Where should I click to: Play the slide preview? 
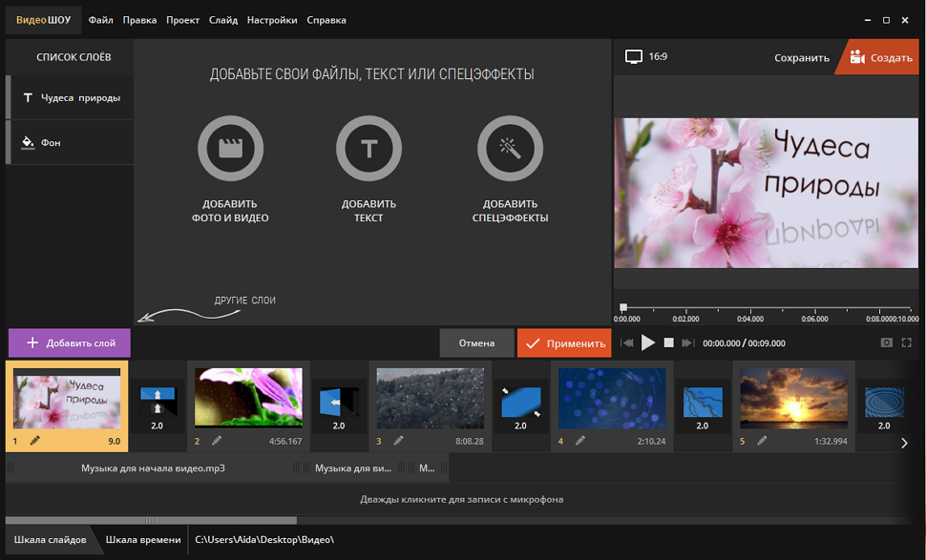pos(648,342)
